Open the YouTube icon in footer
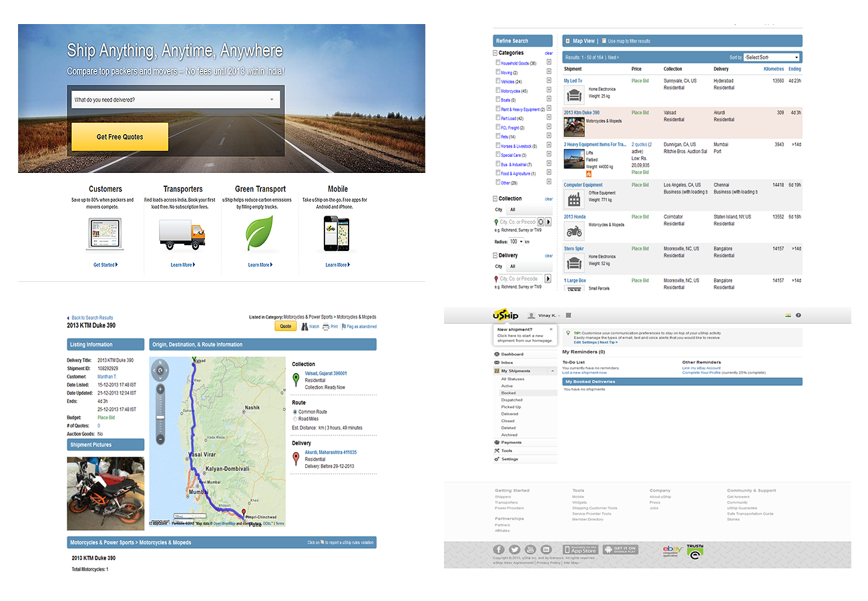This screenshot has width=868, height=601. tap(531, 550)
